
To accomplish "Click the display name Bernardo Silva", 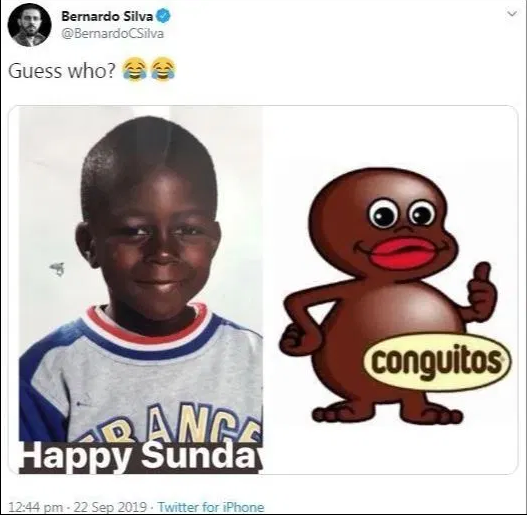I will [x=108, y=16].
